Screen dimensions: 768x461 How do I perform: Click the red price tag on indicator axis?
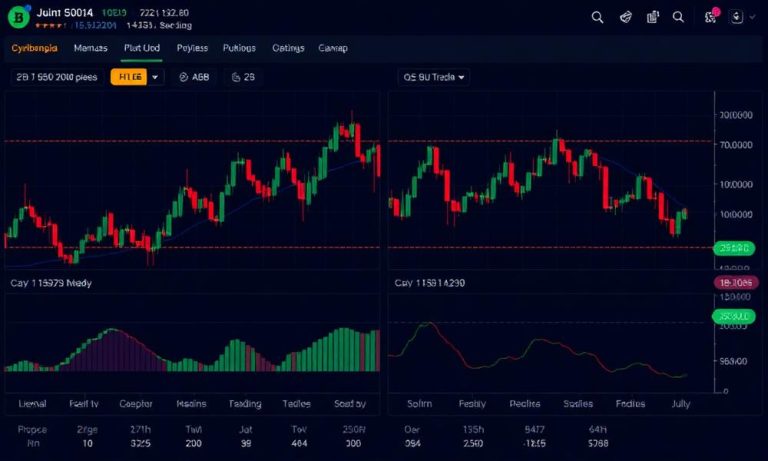click(734, 283)
